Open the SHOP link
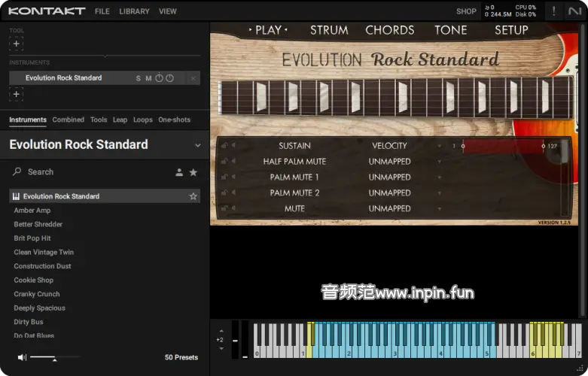Image resolution: width=588 pixels, height=376 pixels. 466,11
